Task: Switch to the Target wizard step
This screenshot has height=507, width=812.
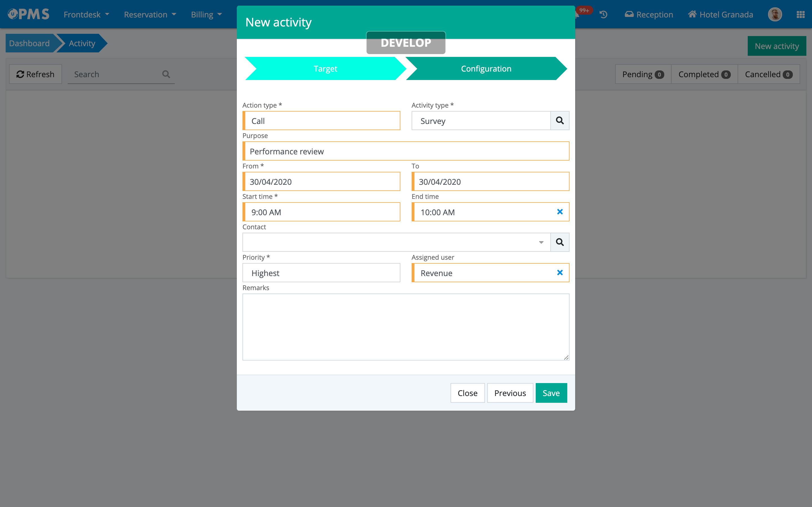Action: point(325,69)
